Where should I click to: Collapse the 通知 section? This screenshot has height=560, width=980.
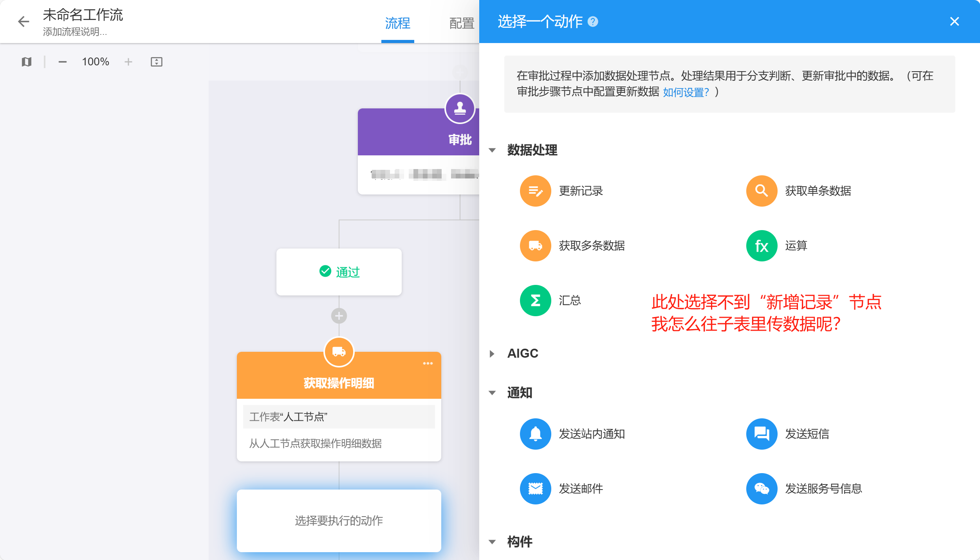click(x=493, y=393)
